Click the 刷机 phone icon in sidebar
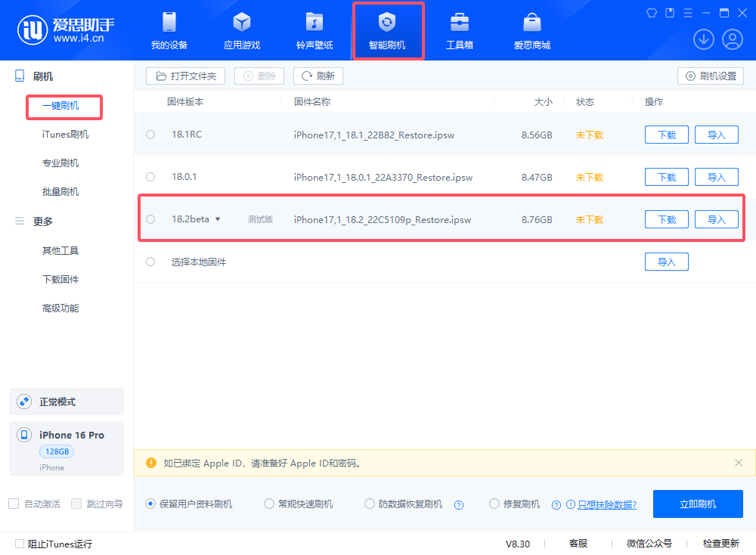756x555 pixels. pos(20,76)
